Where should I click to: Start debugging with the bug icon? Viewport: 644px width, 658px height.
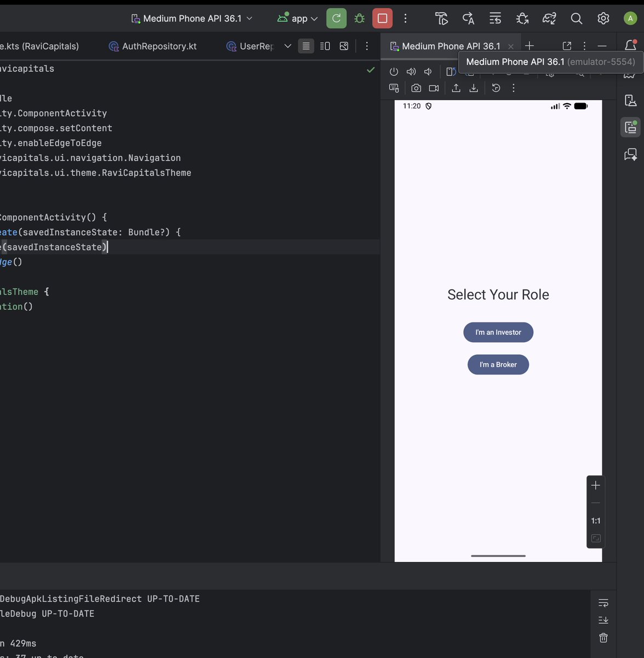(360, 18)
